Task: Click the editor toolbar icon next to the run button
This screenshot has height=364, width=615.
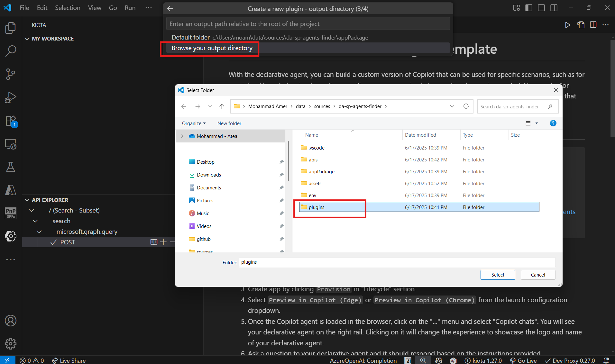Action: tap(581, 25)
